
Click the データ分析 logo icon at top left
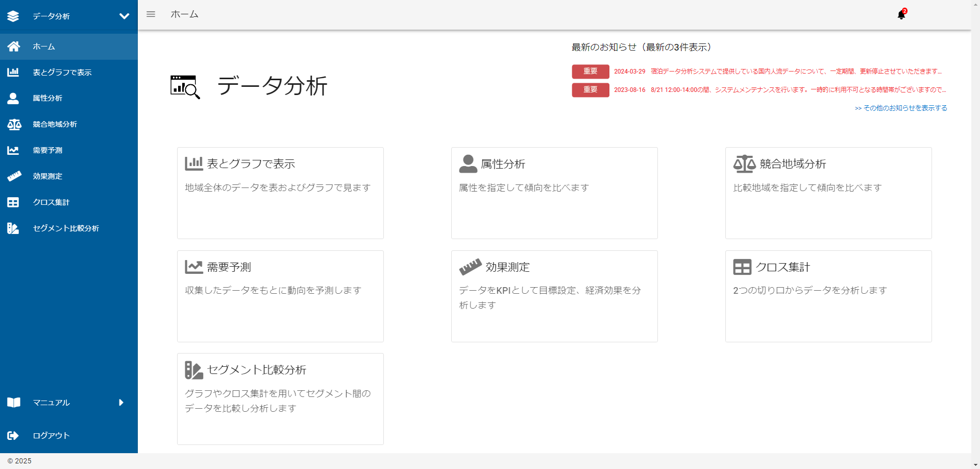tap(13, 16)
